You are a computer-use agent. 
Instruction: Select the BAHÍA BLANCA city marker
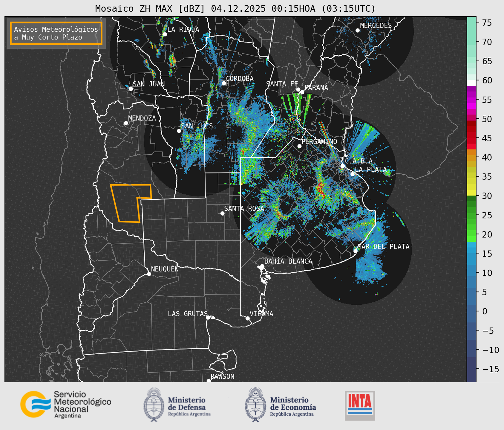coord(262,266)
